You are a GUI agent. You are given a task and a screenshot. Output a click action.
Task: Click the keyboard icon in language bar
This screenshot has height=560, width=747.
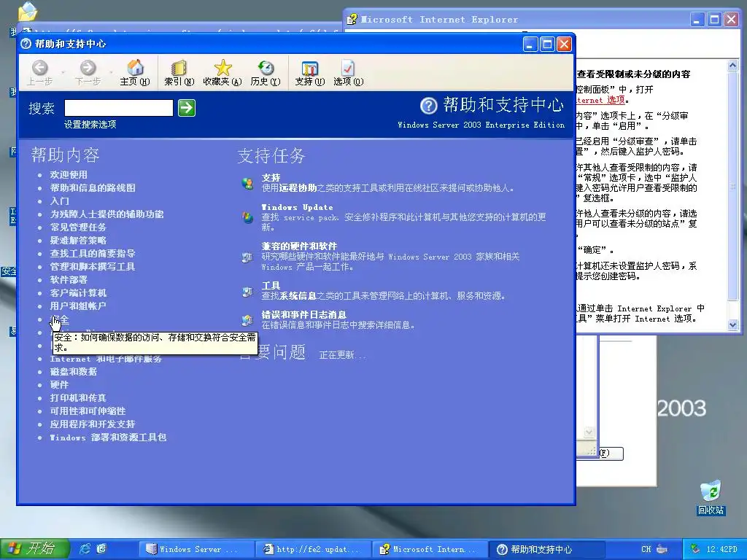[x=662, y=549]
